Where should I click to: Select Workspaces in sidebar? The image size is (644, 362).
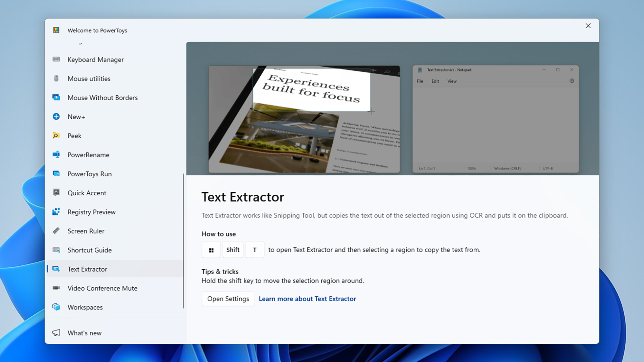click(x=85, y=307)
